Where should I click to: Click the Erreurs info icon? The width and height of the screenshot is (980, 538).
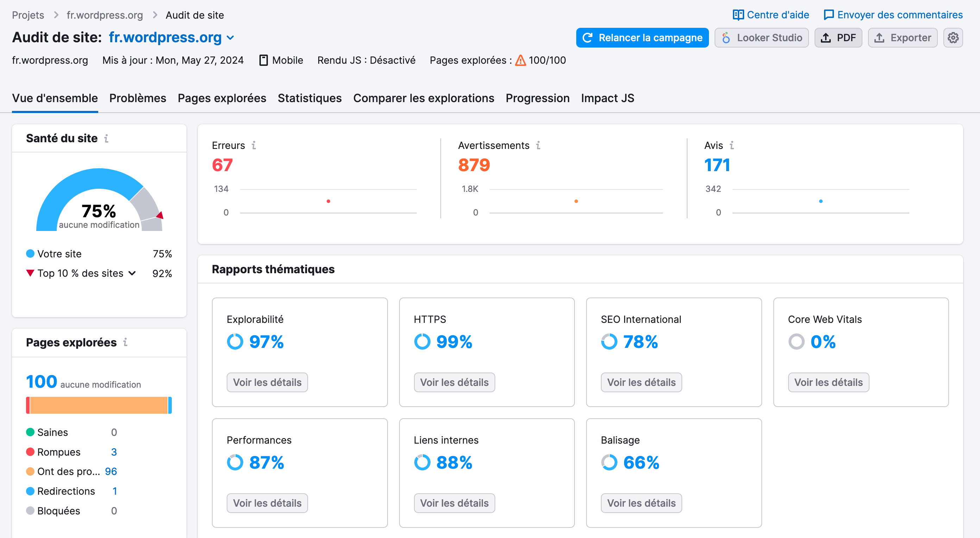coord(254,145)
